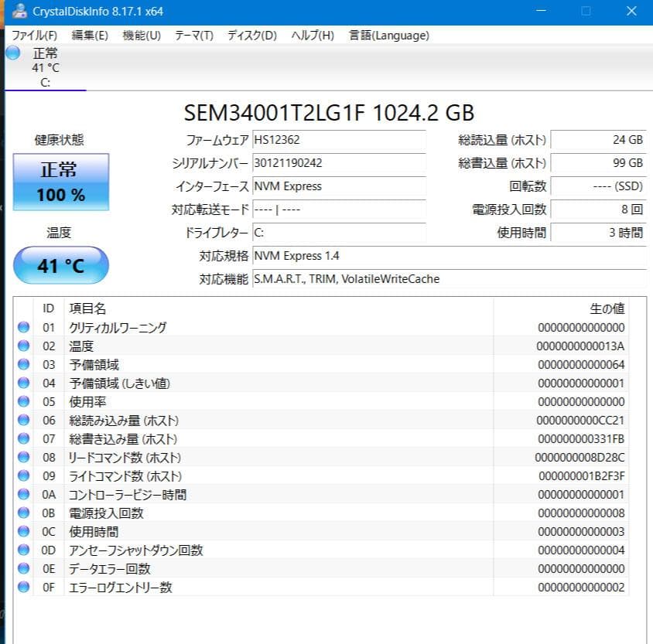Open the ヘルプ menu
Image resolution: width=653 pixels, height=644 pixels.
point(311,35)
